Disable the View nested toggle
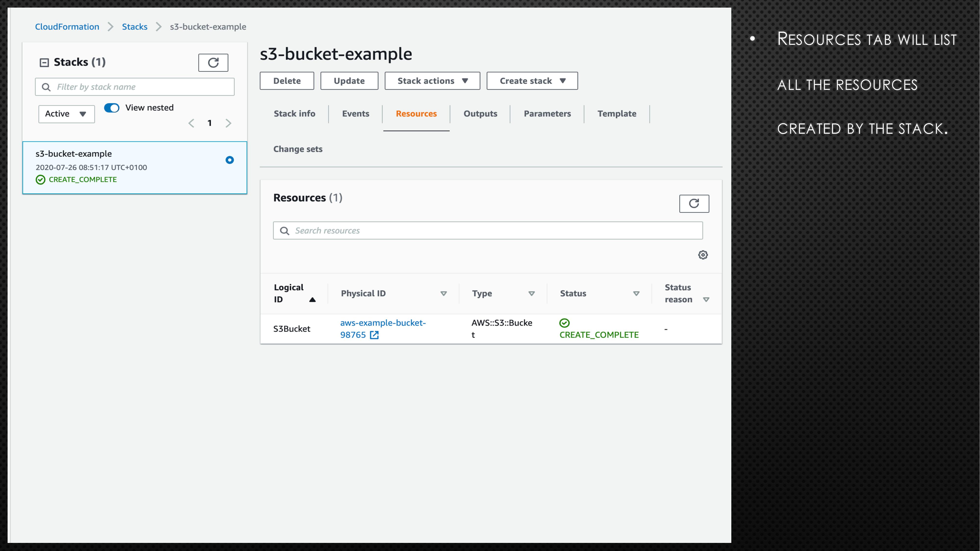The width and height of the screenshot is (980, 551). (111, 108)
